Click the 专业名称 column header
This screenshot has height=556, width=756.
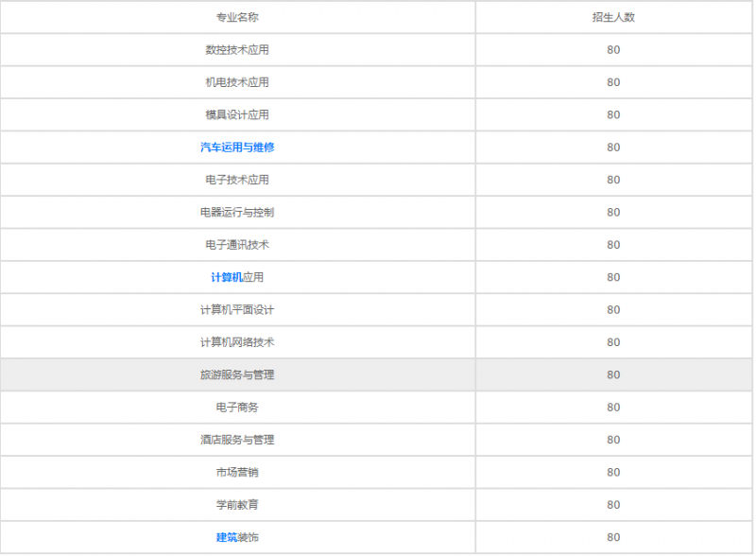[x=237, y=17]
